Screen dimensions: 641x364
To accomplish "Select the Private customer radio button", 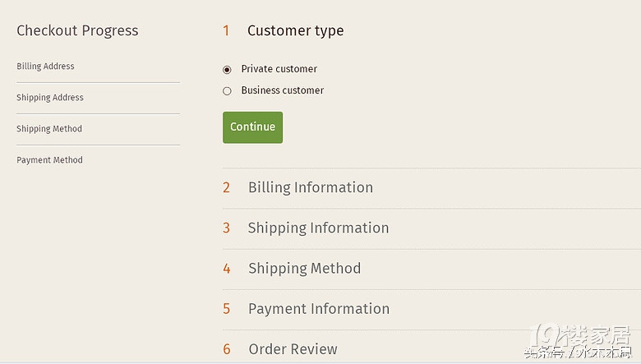I will 228,70.
